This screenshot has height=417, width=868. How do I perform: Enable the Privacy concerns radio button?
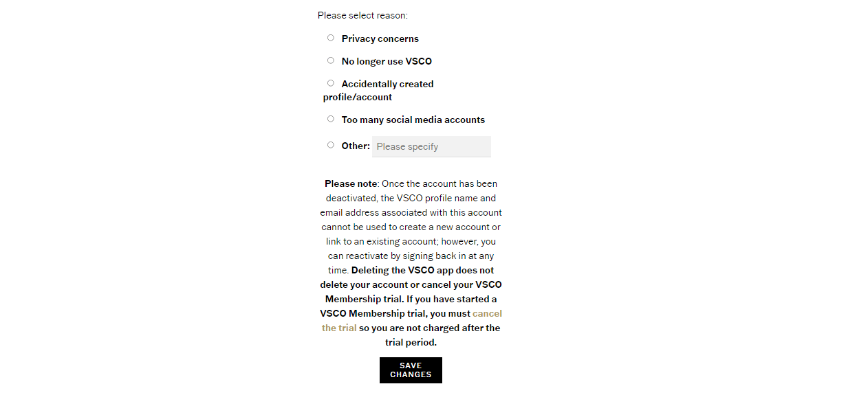click(330, 37)
